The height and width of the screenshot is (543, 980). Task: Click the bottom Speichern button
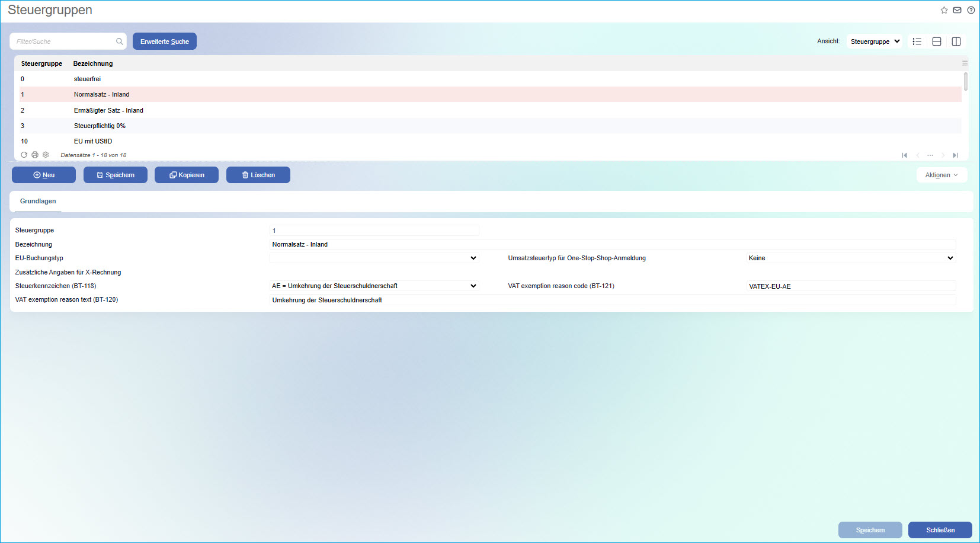click(870, 530)
